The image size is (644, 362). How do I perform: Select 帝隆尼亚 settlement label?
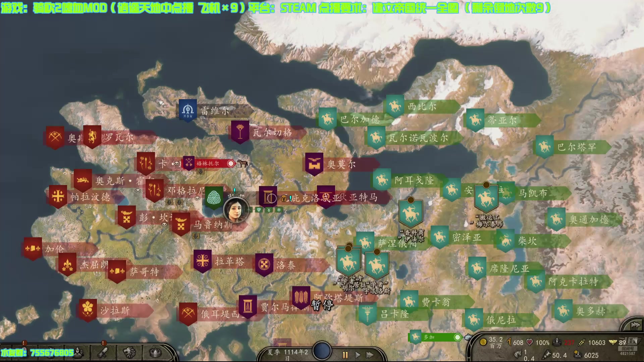tap(509, 268)
